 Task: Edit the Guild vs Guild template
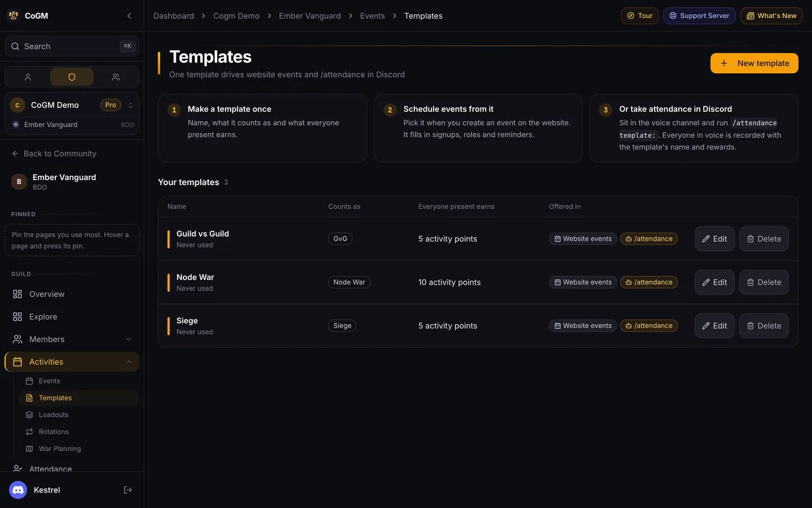click(714, 239)
